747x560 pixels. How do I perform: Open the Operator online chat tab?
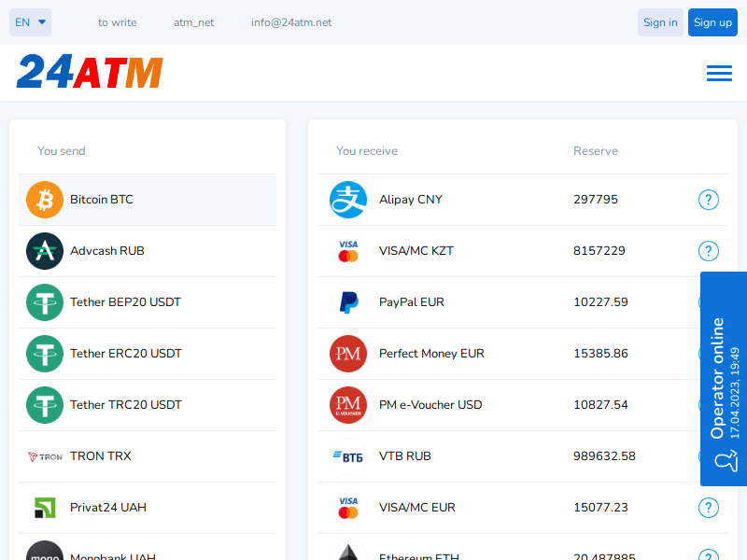click(724, 379)
